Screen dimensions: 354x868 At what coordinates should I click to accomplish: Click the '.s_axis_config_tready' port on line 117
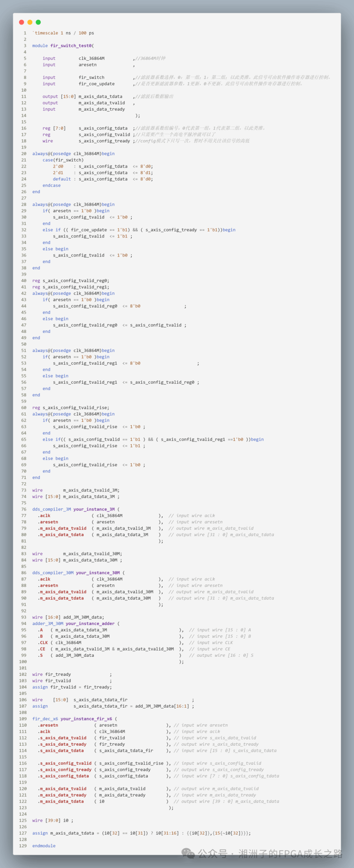point(64,770)
